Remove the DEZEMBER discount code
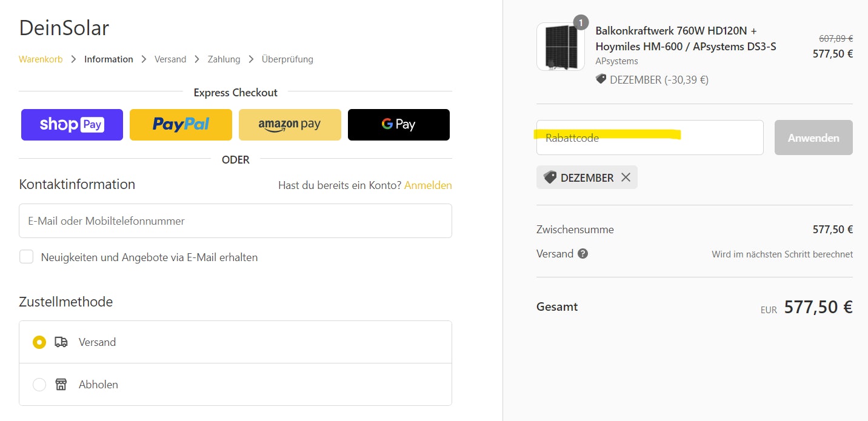This screenshot has width=868, height=421. click(x=626, y=177)
